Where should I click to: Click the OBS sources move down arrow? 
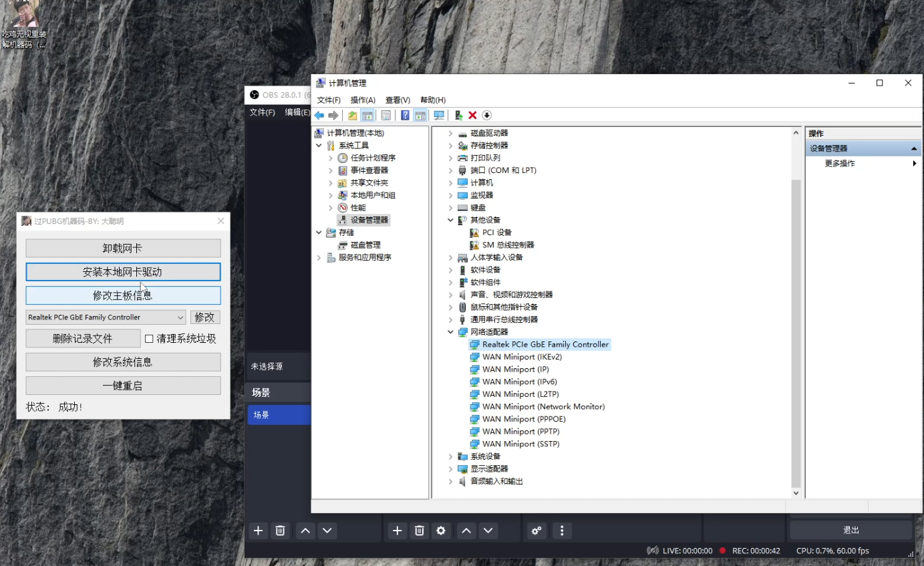(x=488, y=531)
